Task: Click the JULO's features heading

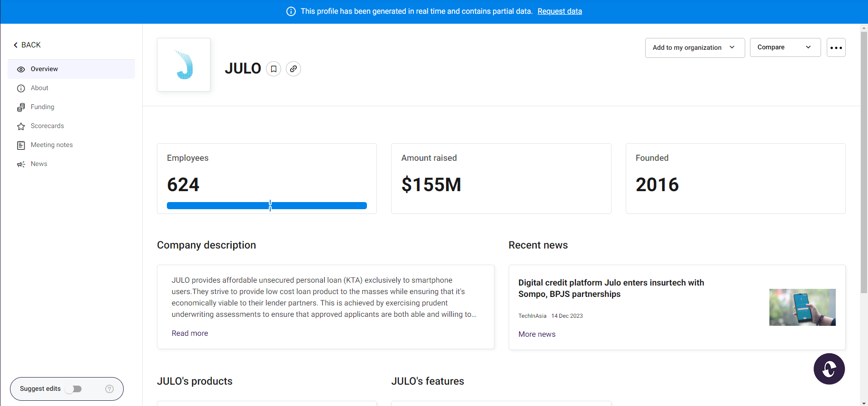Action: click(428, 381)
